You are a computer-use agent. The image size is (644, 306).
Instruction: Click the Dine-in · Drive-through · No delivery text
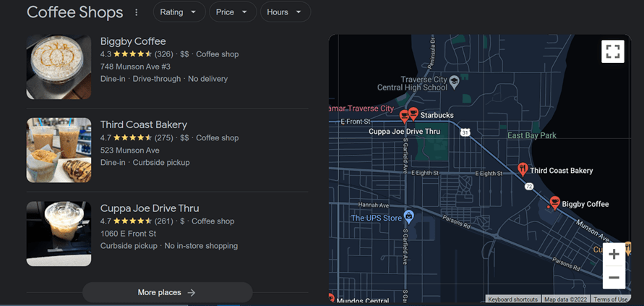coord(164,79)
